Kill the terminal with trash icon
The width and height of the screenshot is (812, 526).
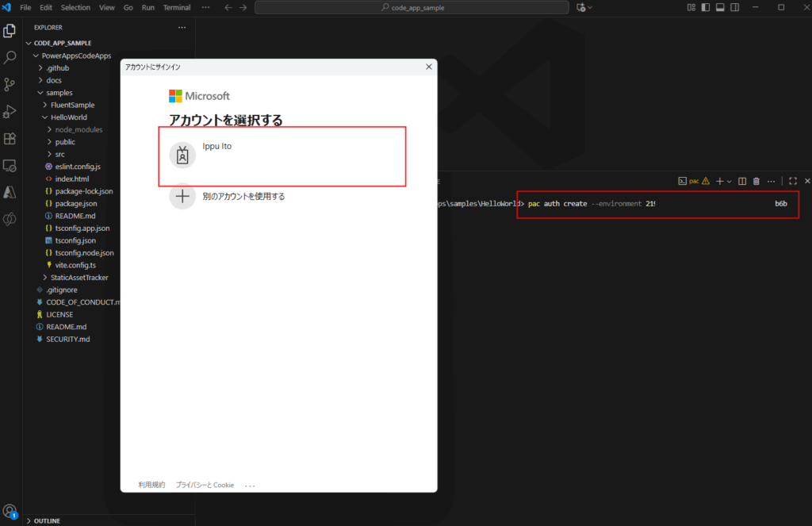pyautogui.click(x=756, y=181)
